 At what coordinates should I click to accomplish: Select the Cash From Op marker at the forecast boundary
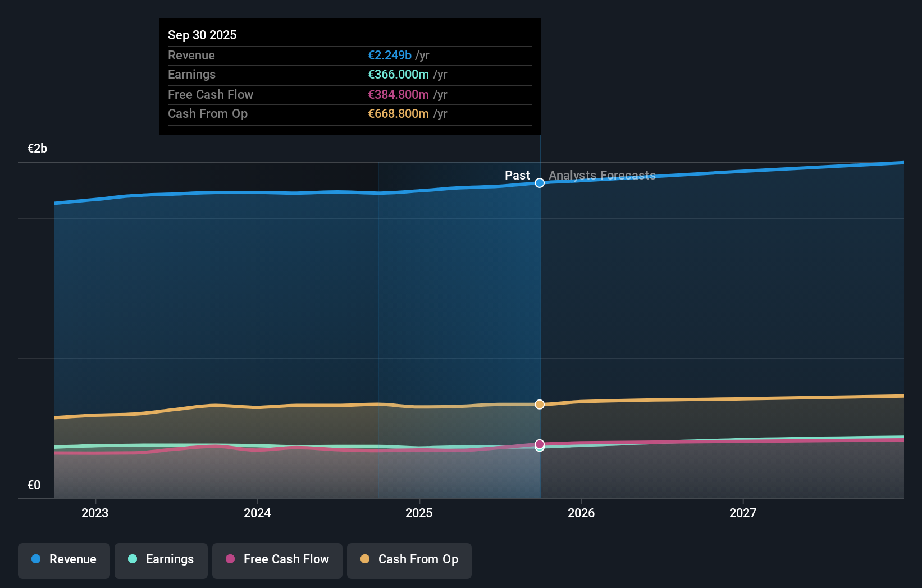tap(540, 404)
